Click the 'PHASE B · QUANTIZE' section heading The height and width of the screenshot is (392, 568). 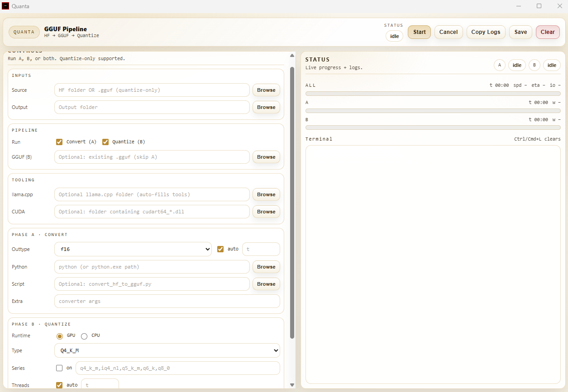coord(41,324)
